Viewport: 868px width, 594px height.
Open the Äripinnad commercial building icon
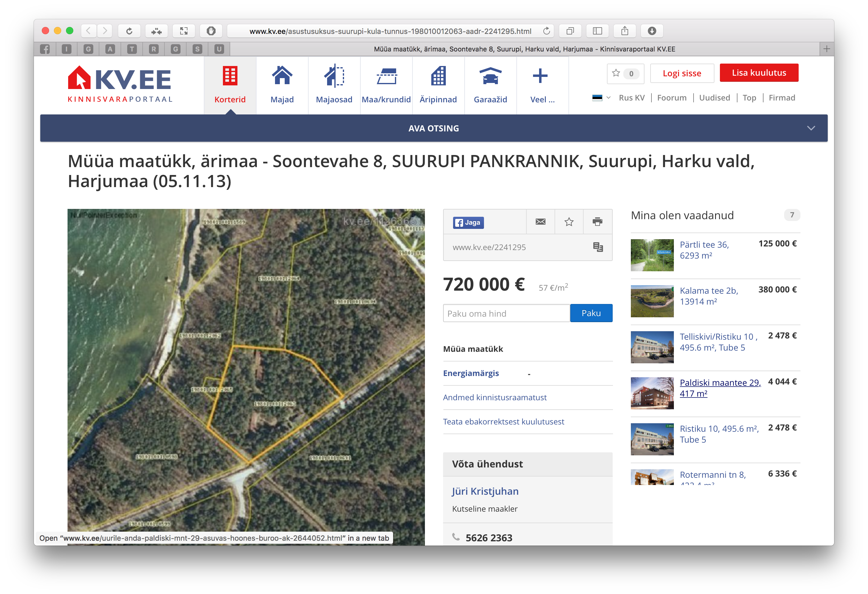[438, 76]
